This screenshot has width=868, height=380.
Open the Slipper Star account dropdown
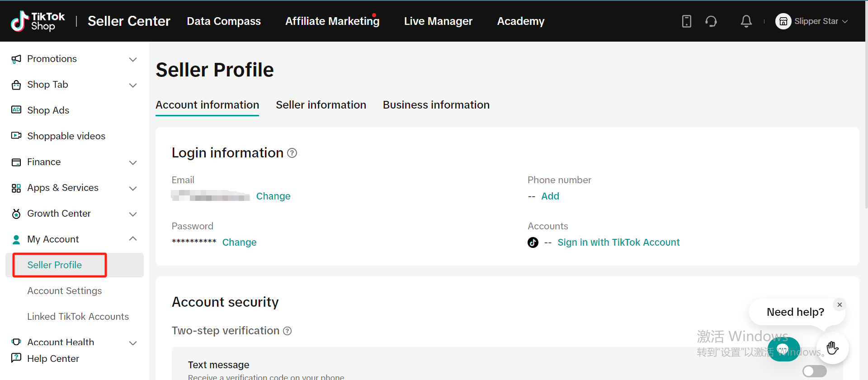(x=812, y=21)
